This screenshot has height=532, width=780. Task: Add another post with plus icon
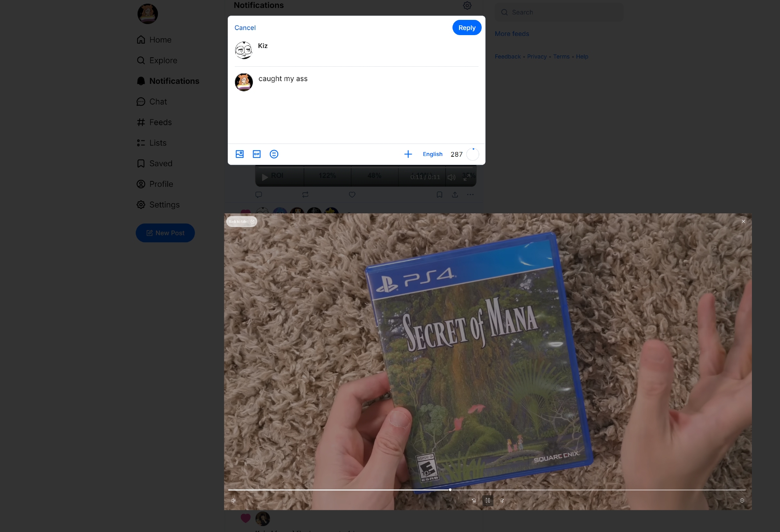point(408,154)
